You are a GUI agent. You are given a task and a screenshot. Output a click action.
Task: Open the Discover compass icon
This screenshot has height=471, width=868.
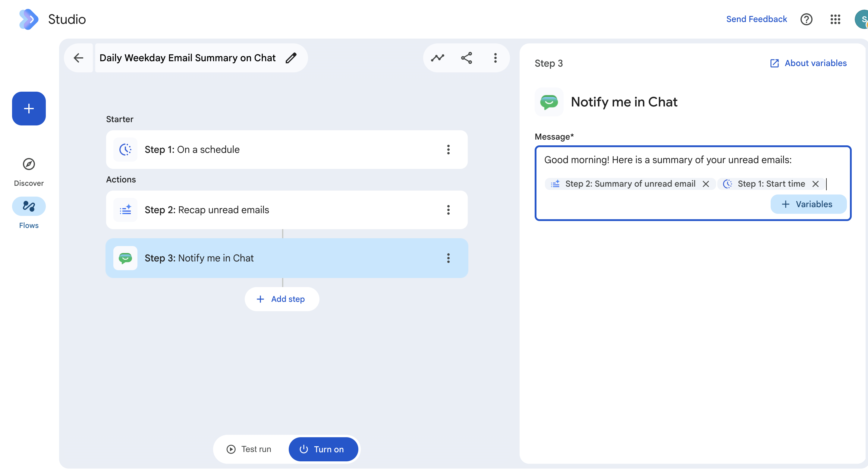point(29,164)
